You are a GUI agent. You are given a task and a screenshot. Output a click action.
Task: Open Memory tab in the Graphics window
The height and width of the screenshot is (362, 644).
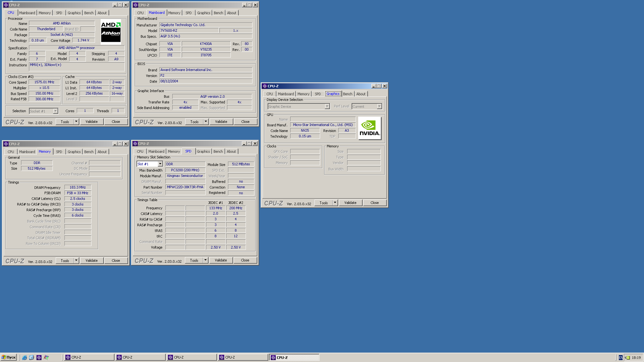303,94
